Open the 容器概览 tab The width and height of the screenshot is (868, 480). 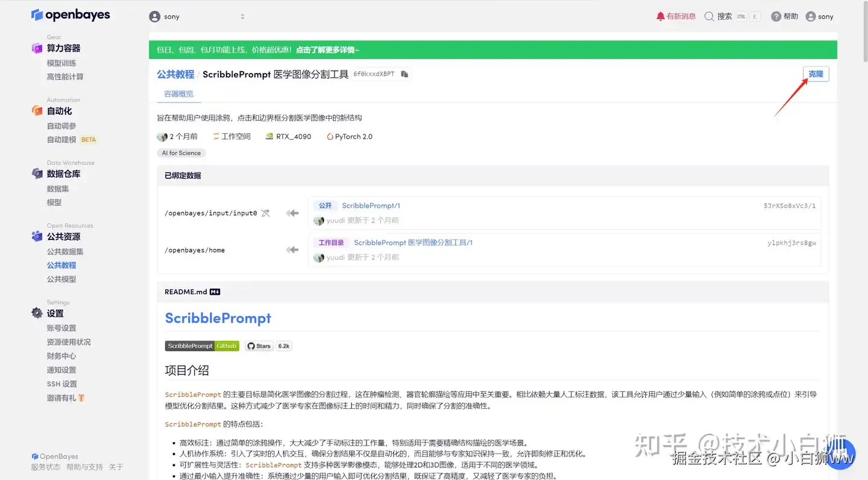(179, 94)
